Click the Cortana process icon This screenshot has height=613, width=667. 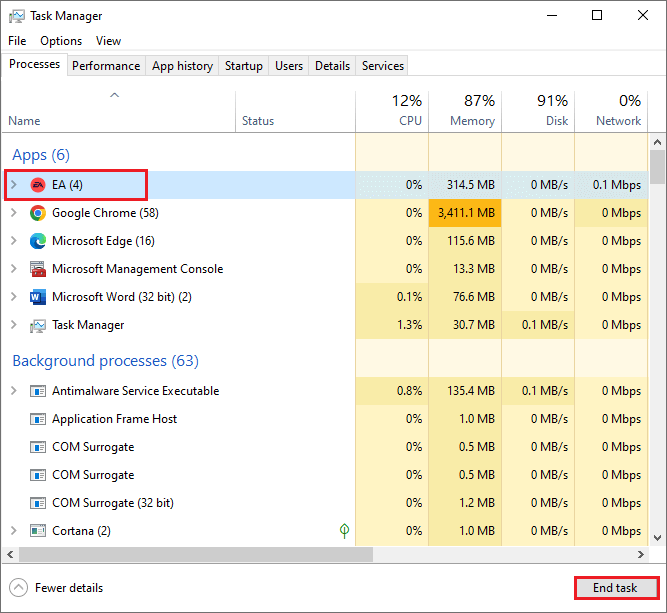coord(38,531)
